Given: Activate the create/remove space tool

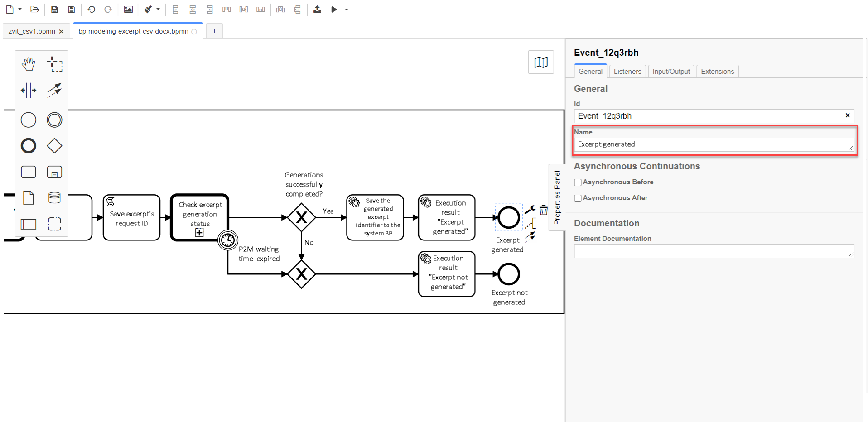Looking at the screenshot, I should point(29,90).
